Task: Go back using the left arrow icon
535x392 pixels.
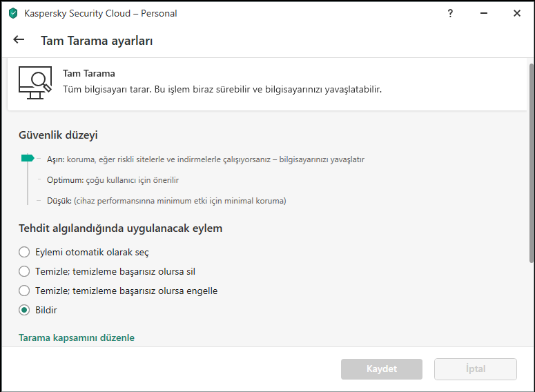Action: [19, 39]
